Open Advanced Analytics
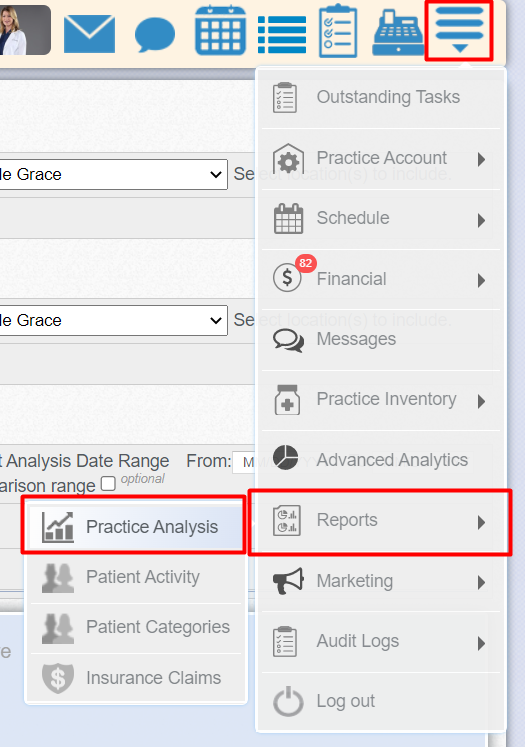The width and height of the screenshot is (525, 747). (381, 460)
